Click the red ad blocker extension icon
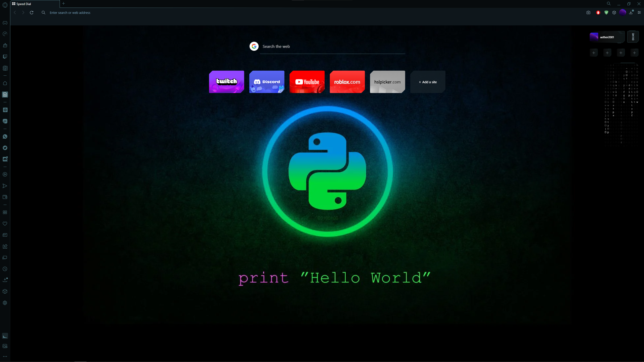 (598, 13)
